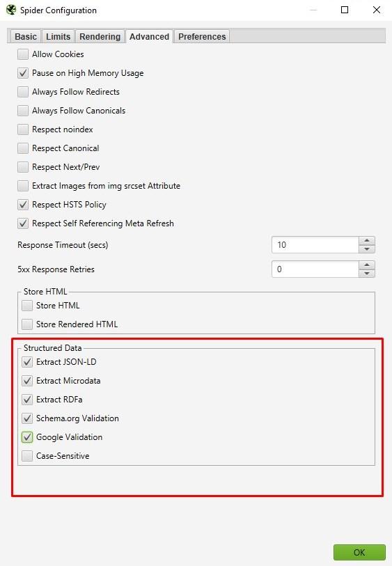Image resolution: width=392 pixels, height=566 pixels.
Task: Enable the Allow Cookies checkbox
Action: 23,54
